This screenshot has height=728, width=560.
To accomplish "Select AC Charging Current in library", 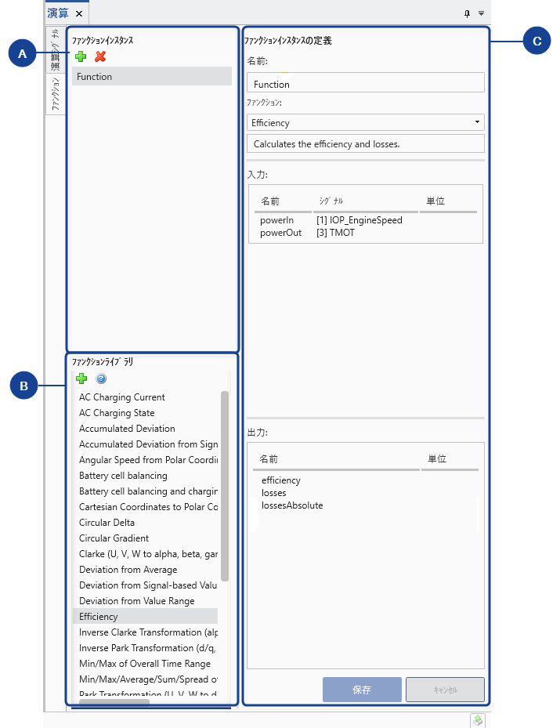I will click(122, 397).
